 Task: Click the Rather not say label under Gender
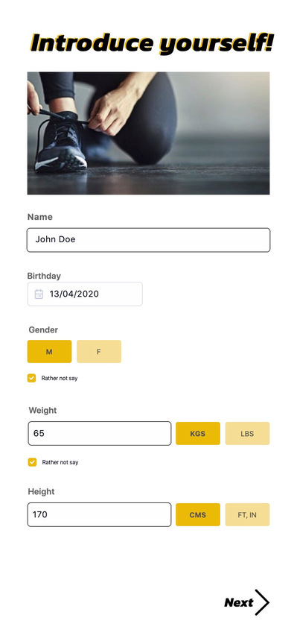coord(60,378)
